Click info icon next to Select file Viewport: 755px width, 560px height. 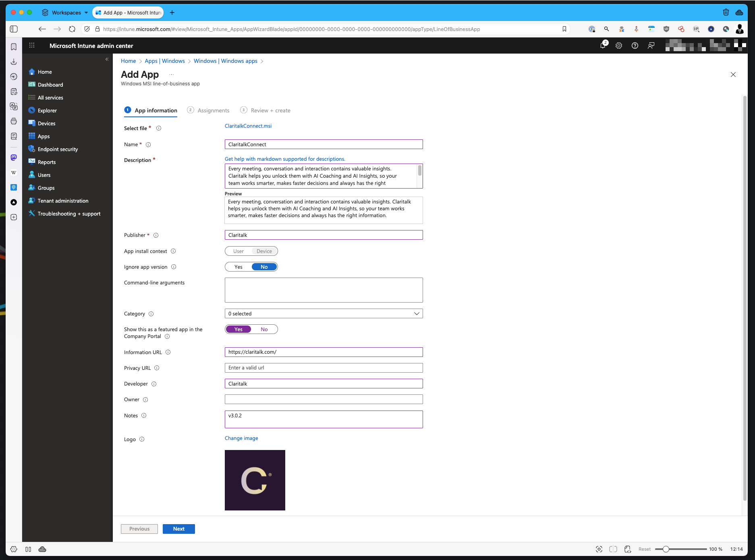159,128
